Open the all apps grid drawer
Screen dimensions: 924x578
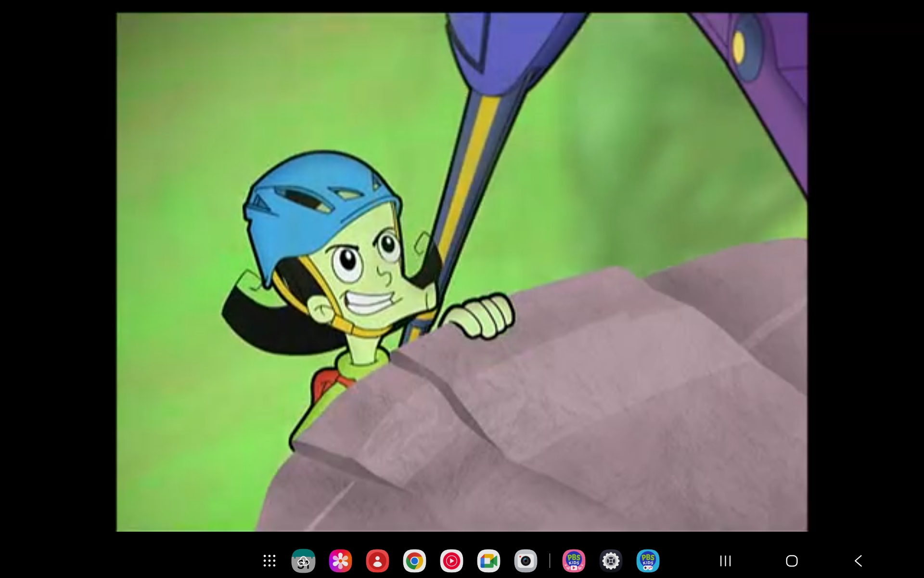(x=269, y=561)
